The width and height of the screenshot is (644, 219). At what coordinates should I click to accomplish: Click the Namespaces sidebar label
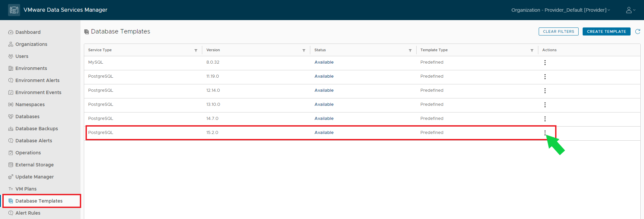30,104
